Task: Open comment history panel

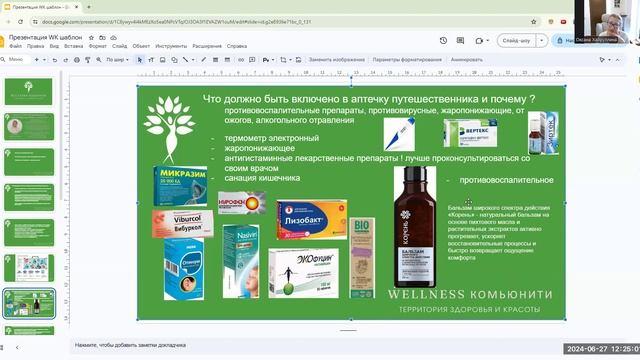Action: [x=460, y=40]
